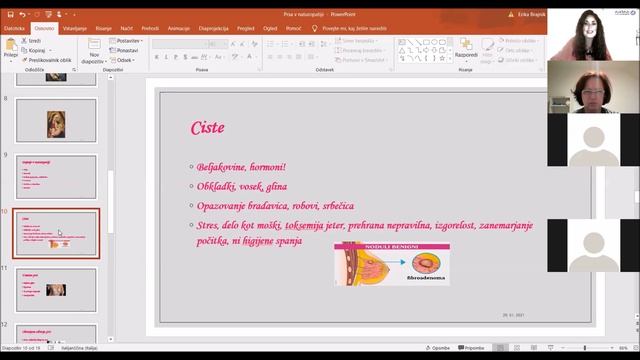This screenshot has width=640, height=360.
Task: Click the Save icon in quick access toolbar
Action: 11,14
